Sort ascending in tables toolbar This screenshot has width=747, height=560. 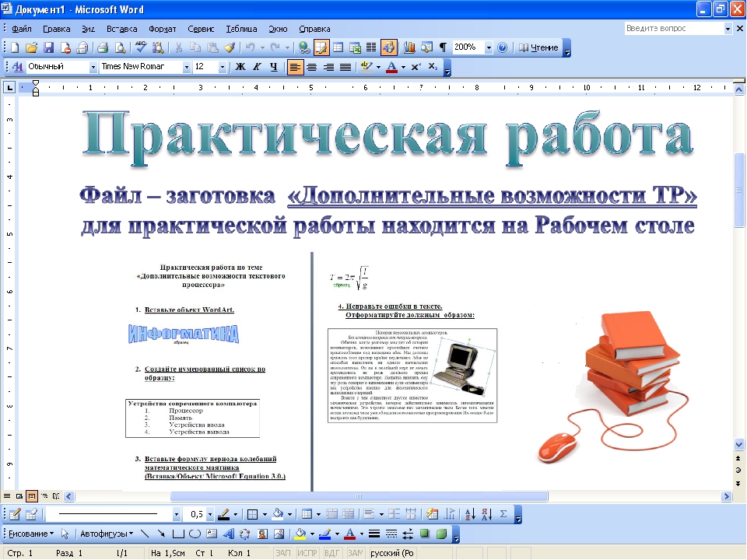point(470,514)
